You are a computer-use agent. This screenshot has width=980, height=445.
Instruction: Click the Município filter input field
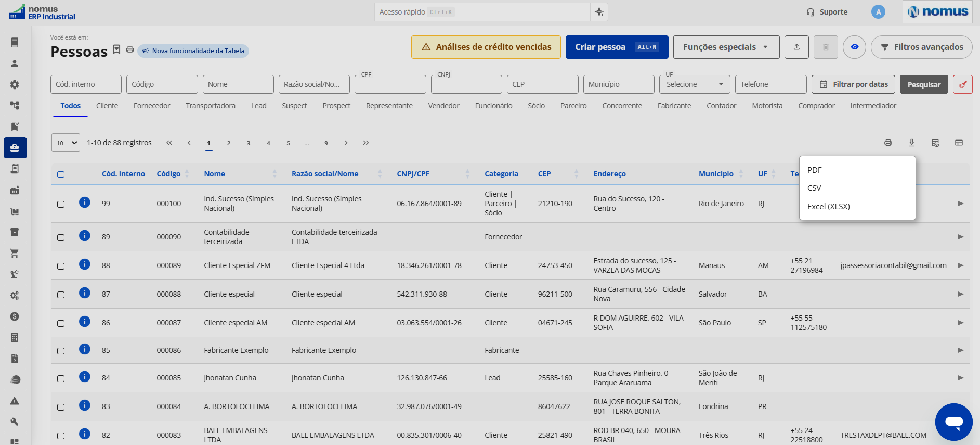click(619, 84)
